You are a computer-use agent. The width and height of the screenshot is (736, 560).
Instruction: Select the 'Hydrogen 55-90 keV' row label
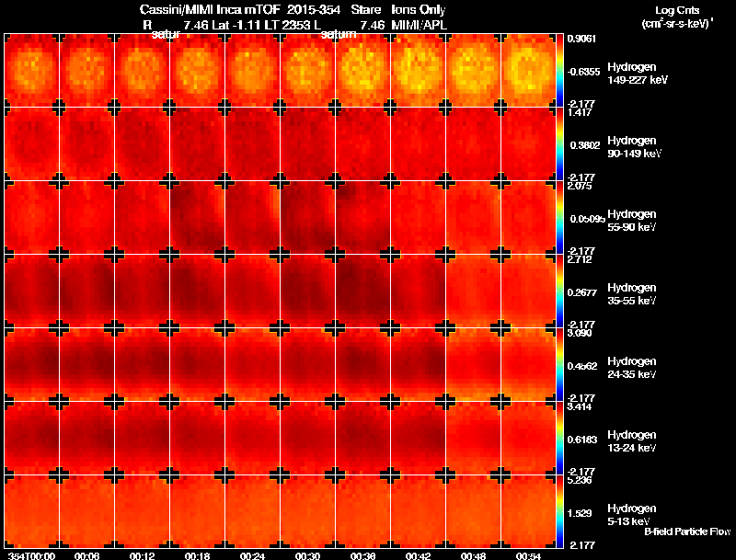(x=632, y=221)
